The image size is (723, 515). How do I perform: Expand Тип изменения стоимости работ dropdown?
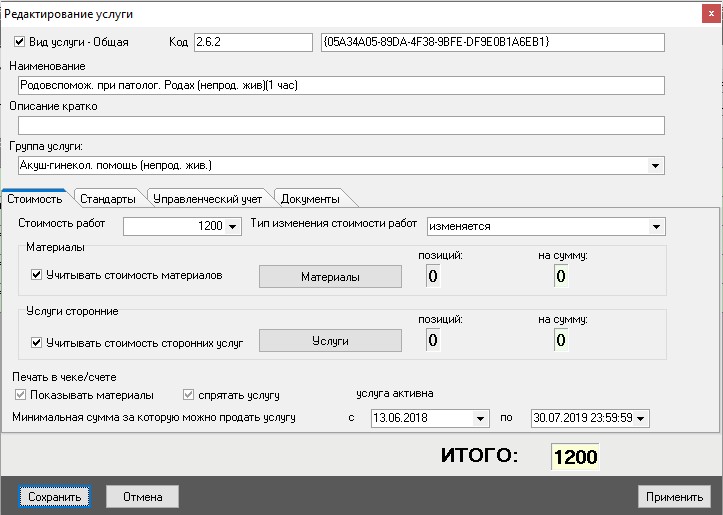pos(656,227)
